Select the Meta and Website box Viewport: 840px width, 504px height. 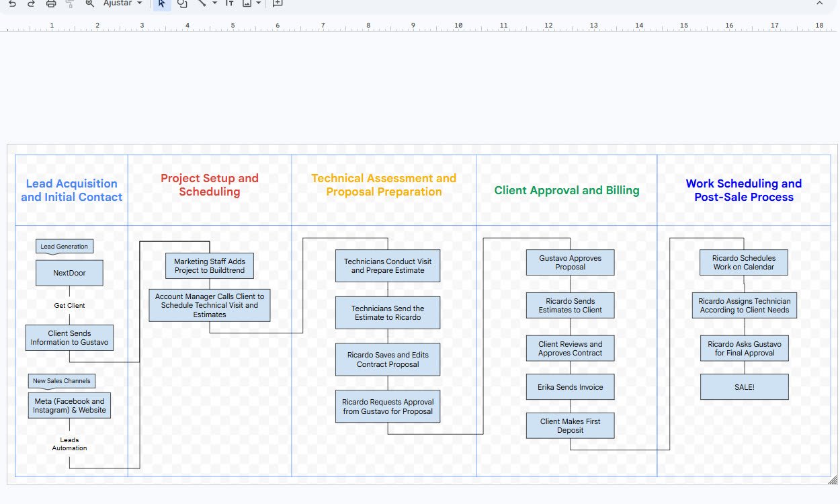(69, 405)
